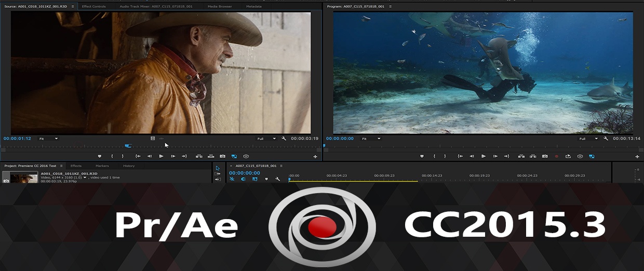Play the clip in Source monitor
This screenshot has height=271, width=644.
point(161,156)
